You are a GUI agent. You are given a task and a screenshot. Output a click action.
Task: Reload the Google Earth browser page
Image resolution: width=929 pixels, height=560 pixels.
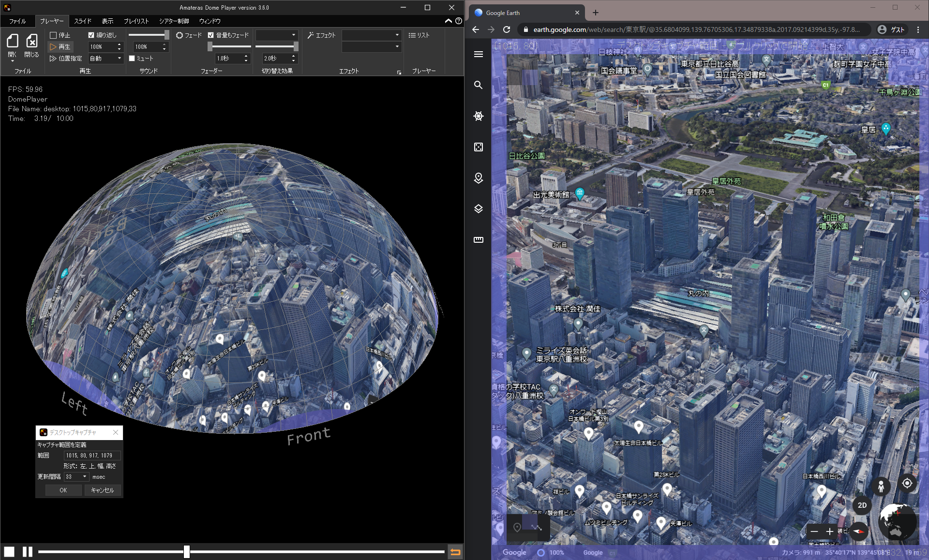507,29
